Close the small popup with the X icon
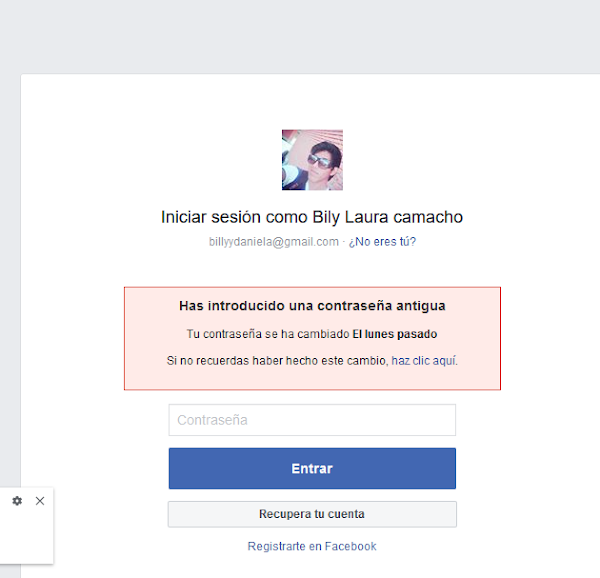This screenshot has width=600, height=578. (40, 501)
